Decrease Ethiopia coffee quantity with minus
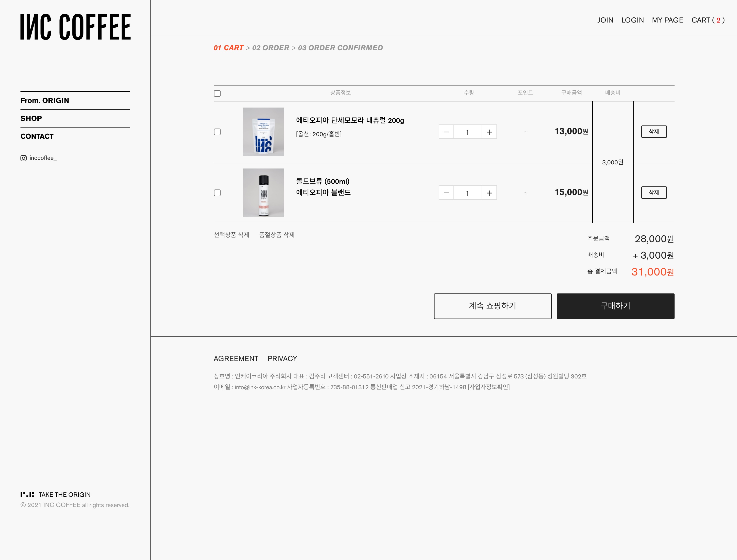 446,132
